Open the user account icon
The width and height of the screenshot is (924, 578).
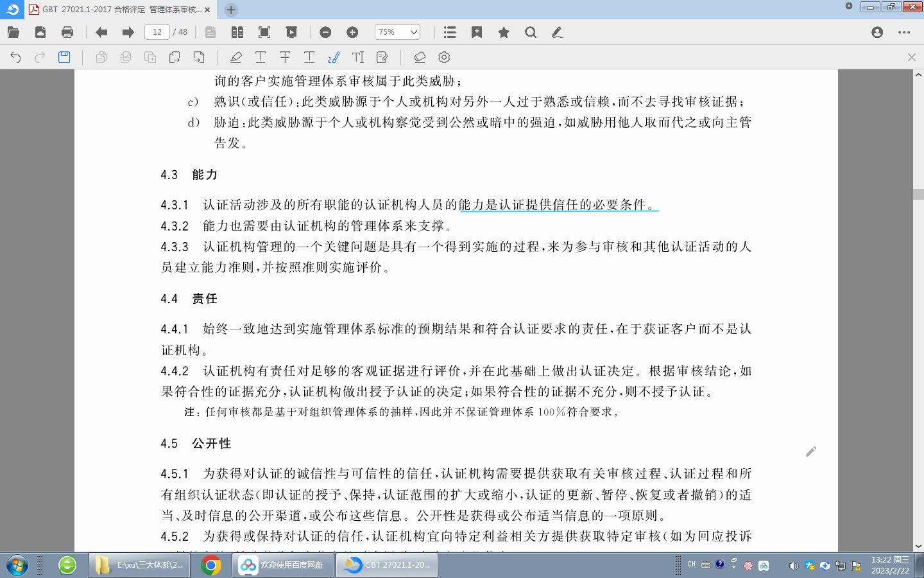coord(877,32)
